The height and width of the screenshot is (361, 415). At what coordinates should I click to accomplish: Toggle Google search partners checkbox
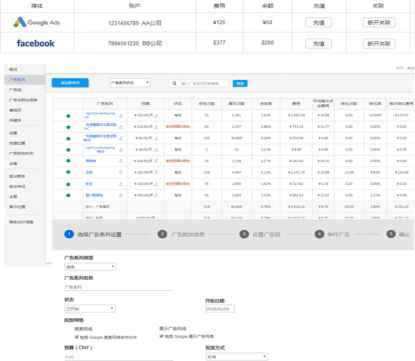pos(77,337)
